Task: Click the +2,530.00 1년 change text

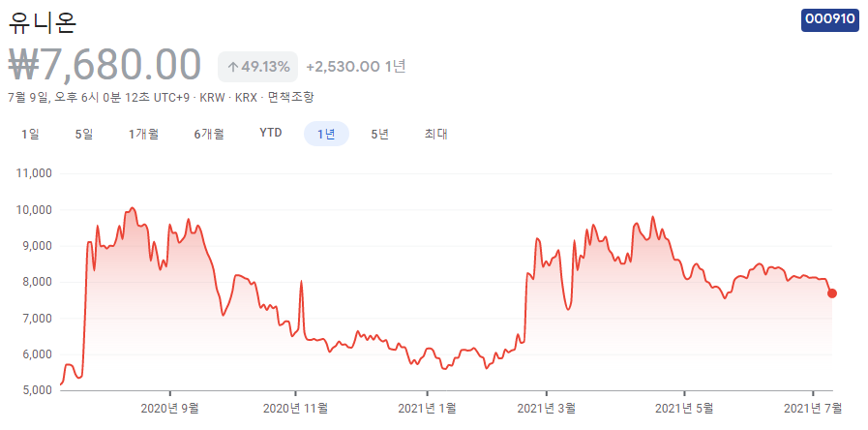Action: pos(356,67)
